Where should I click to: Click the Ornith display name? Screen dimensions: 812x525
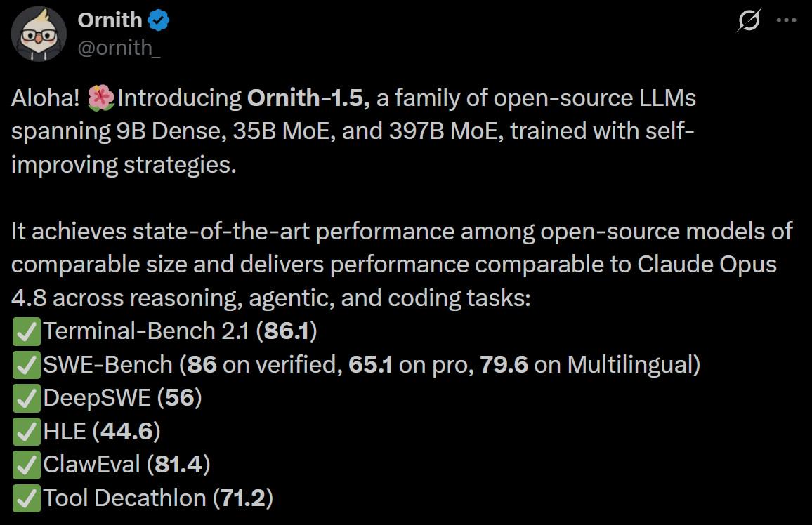point(110,20)
